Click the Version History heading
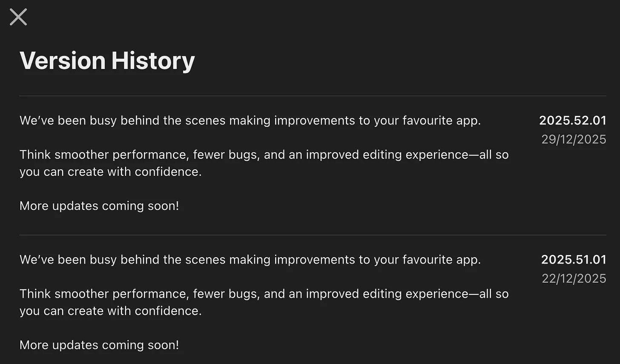The height and width of the screenshot is (364, 620). pos(107,60)
